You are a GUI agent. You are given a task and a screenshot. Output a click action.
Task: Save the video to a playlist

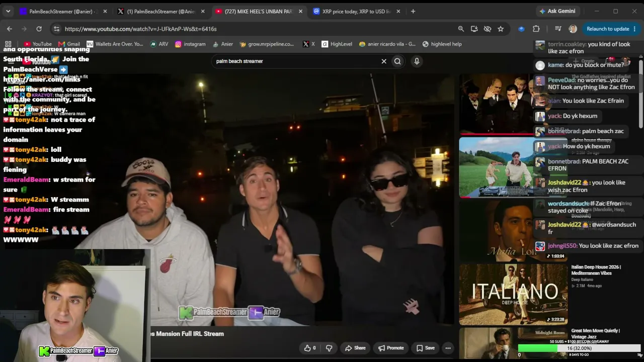[x=426, y=348]
